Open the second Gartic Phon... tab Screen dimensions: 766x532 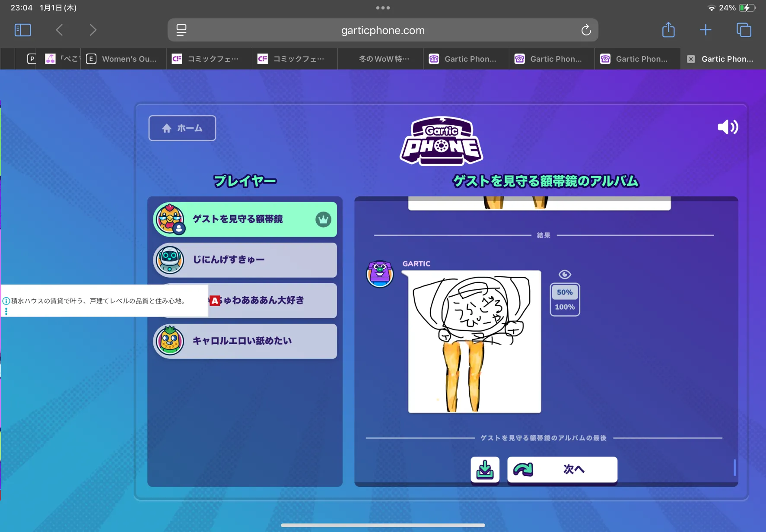(x=552, y=59)
